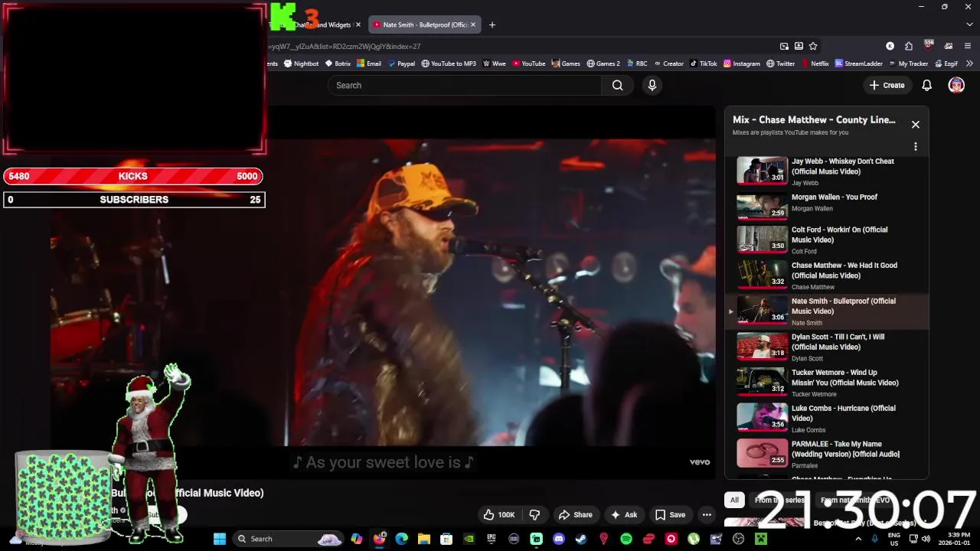Close the Nate Smith Bulletproof tab

[x=472, y=24]
